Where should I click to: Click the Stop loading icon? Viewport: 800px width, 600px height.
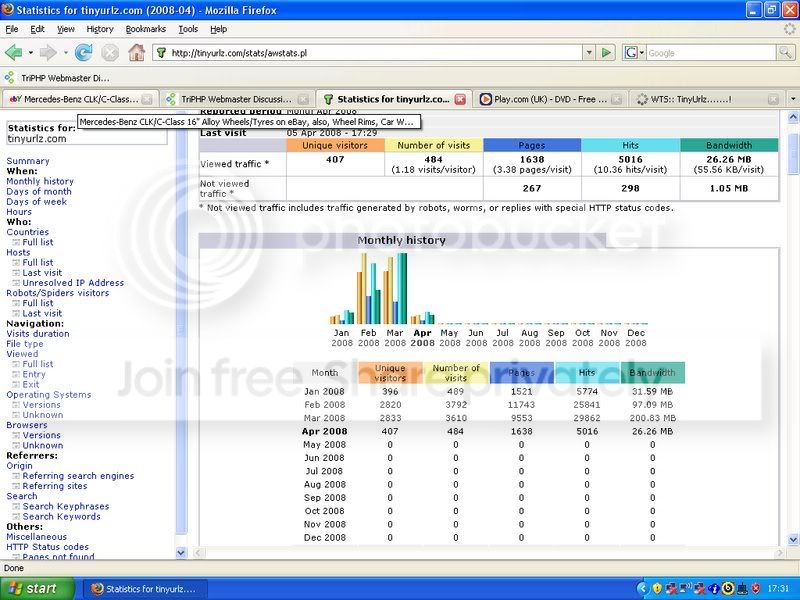point(110,53)
